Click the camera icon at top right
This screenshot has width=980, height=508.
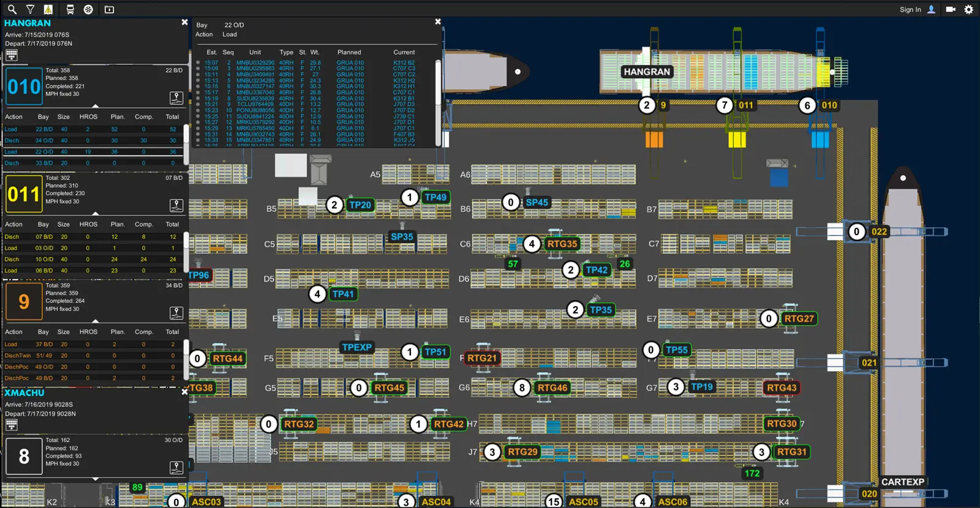[951, 9]
